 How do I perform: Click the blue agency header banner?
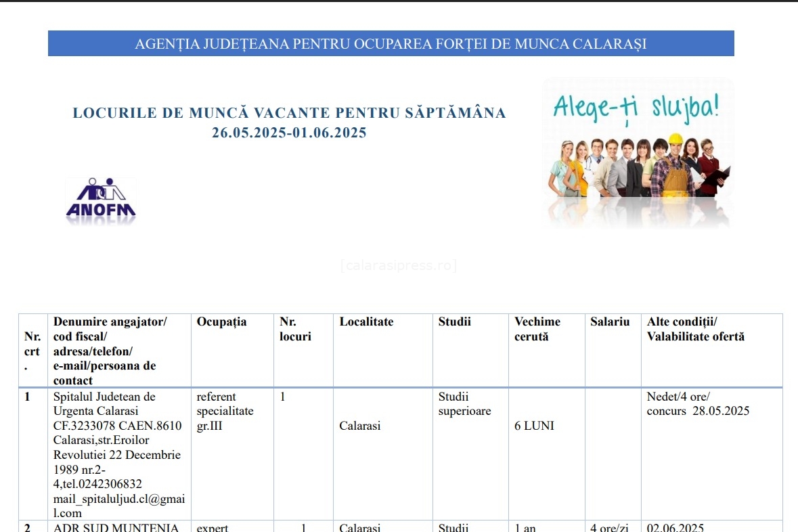pos(391,44)
